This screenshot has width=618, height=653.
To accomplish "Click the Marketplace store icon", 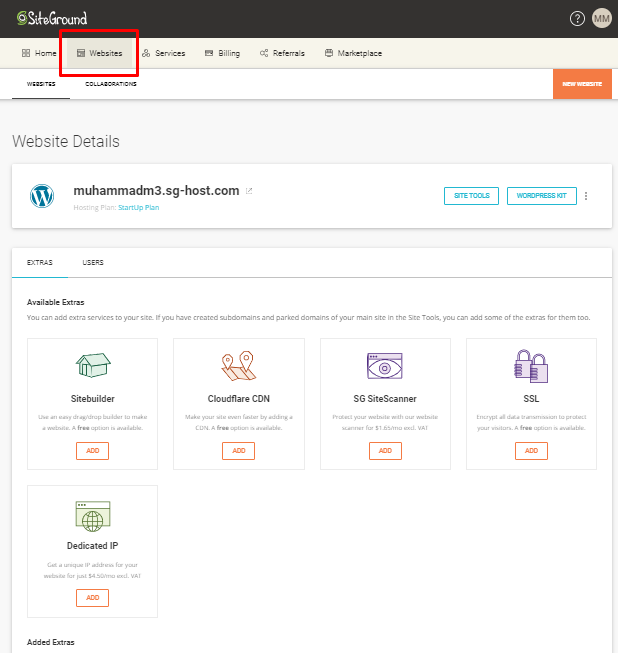I will [329, 53].
